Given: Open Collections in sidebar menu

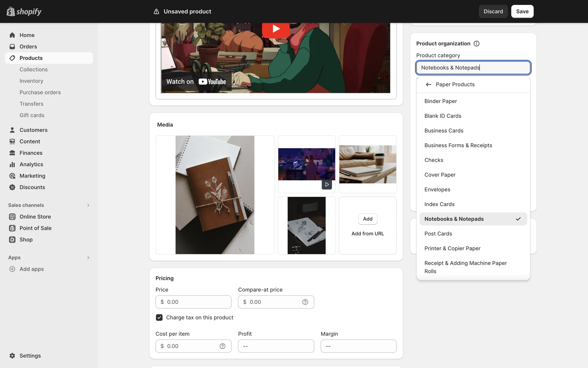Looking at the screenshot, I should point(34,70).
